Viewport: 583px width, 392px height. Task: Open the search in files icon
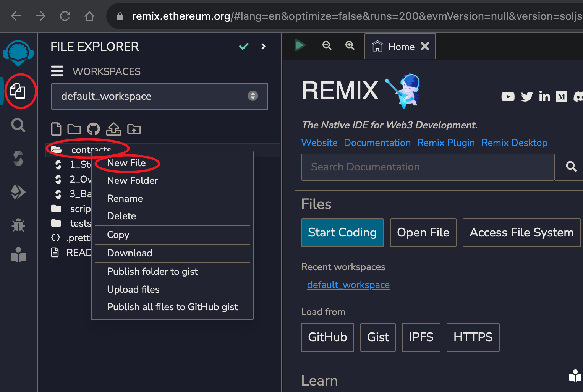click(x=18, y=125)
